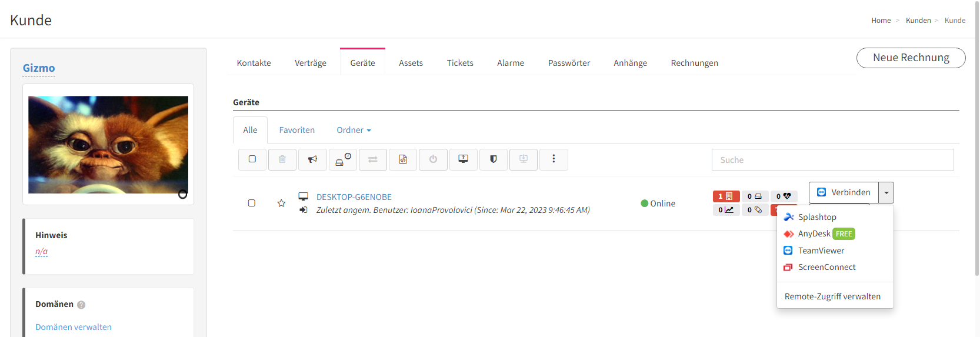Viewport: 980px width, 337px height.
Task: Open the Alarme tab
Action: (x=511, y=63)
